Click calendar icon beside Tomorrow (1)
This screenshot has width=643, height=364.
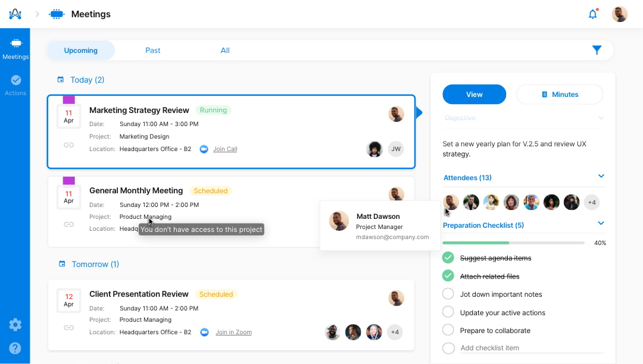(62, 263)
